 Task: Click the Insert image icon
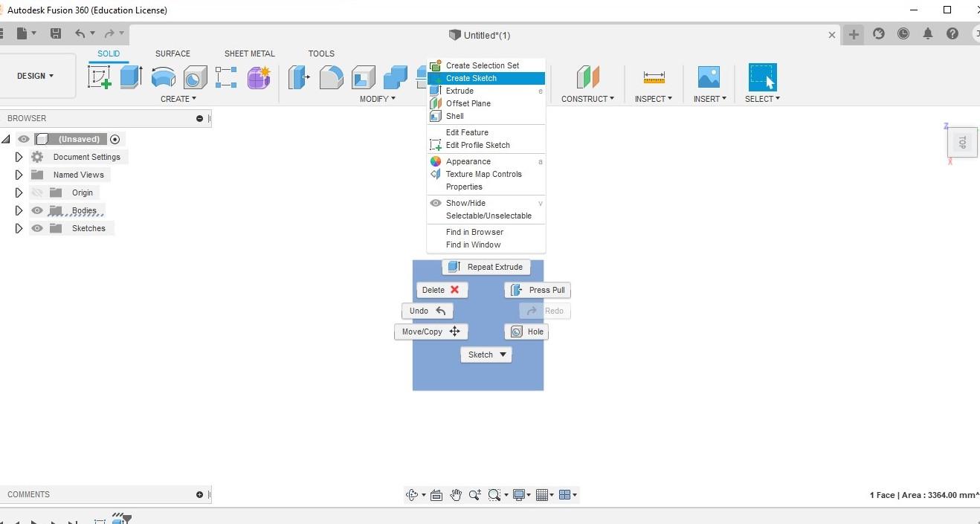[709, 77]
